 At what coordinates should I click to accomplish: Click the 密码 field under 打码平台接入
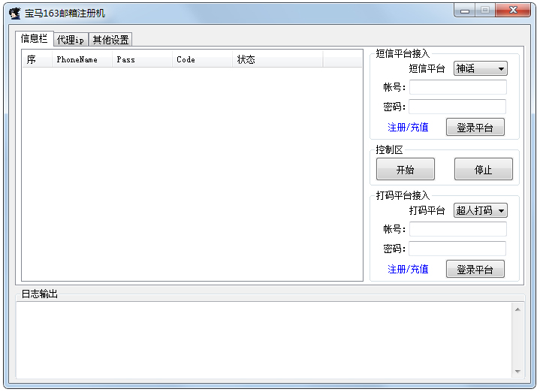tap(457, 249)
